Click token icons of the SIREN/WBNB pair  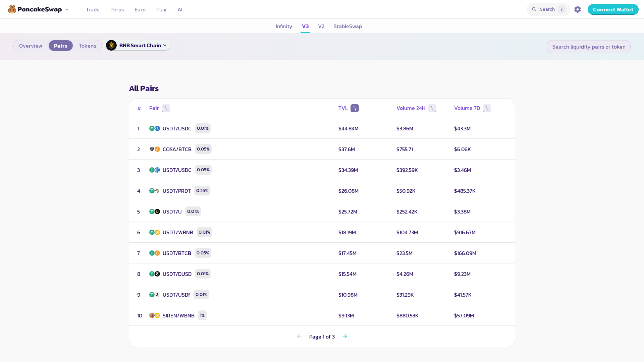coord(155,315)
